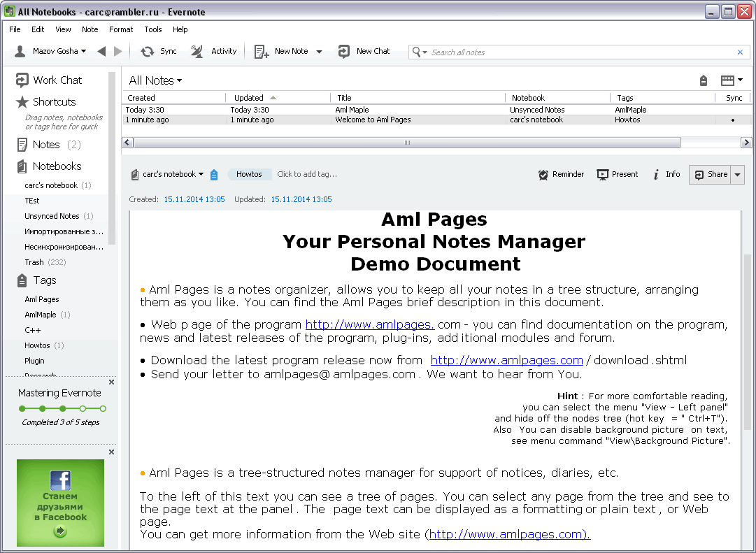Open the Format menu
Viewport: 756px width, 553px height.
[121, 29]
